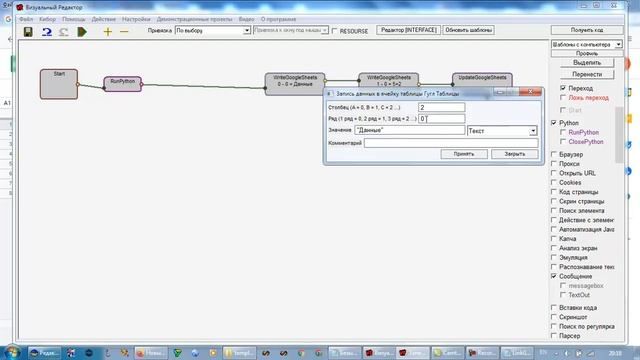The width and height of the screenshot is (640, 360).
Task: Toggle the RESOURSE checkbox
Action: point(335,31)
